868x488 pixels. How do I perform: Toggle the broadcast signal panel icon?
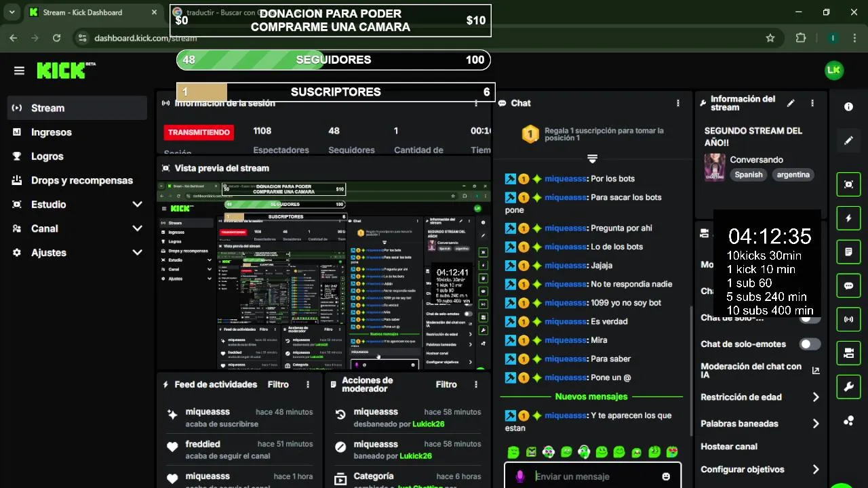pos(848,319)
